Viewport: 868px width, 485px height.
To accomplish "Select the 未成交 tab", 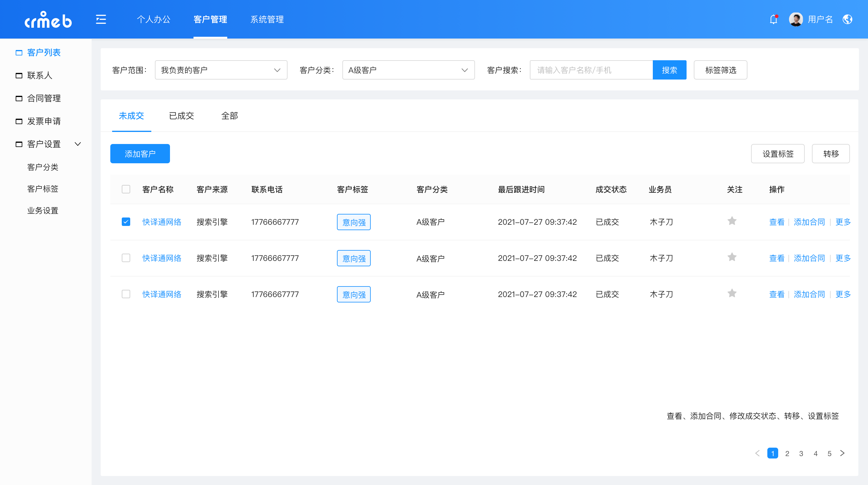I will point(131,116).
